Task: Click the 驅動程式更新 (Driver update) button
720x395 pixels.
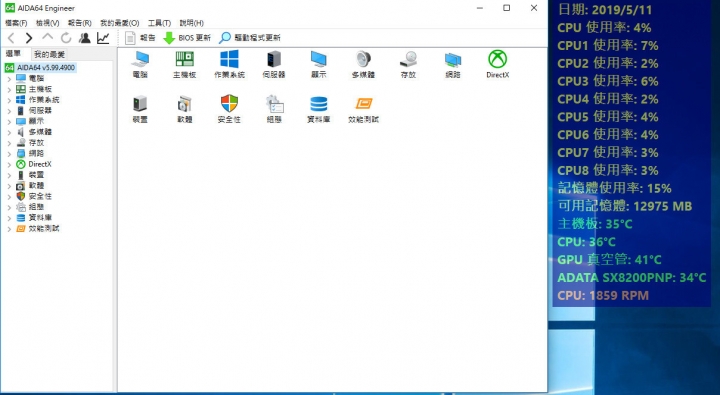Action: click(x=250, y=38)
